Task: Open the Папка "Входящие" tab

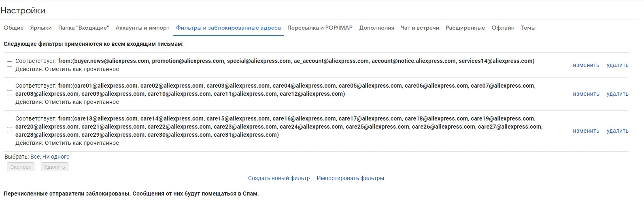Action: click(83, 28)
